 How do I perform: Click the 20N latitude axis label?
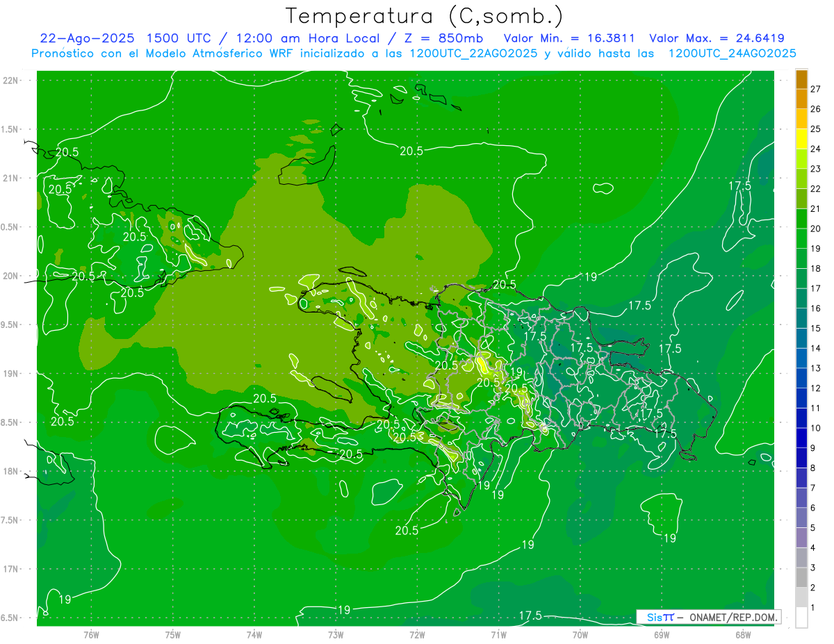pyautogui.click(x=10, y=276)
